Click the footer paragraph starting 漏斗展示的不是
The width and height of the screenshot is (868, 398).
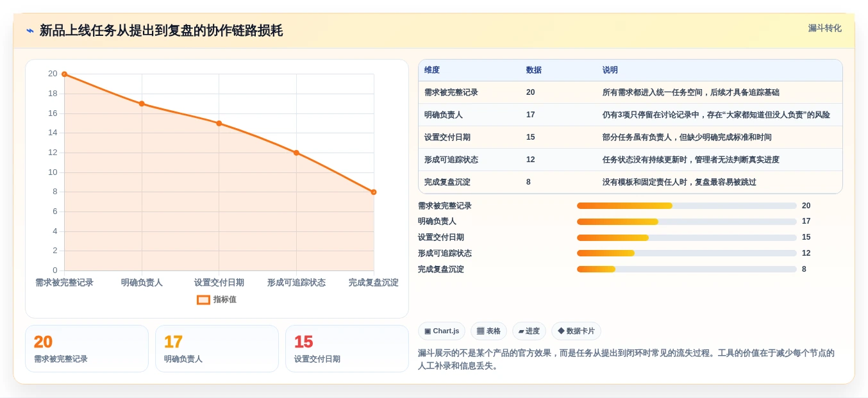point(626,360)
